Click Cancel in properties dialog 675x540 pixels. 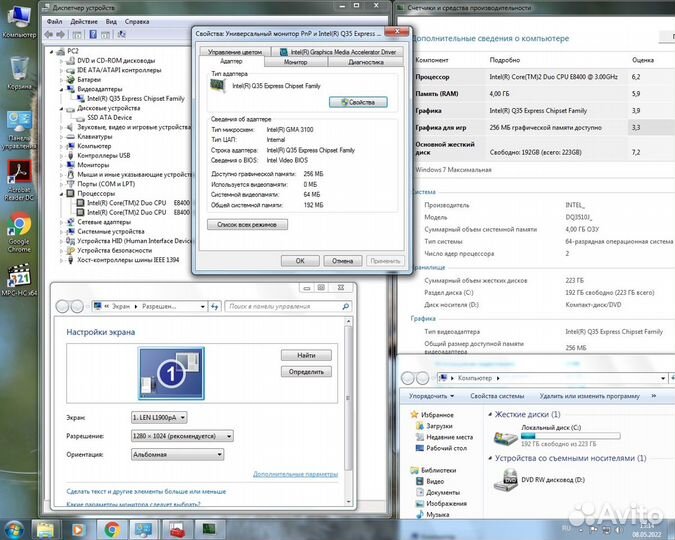pos(343,261)
